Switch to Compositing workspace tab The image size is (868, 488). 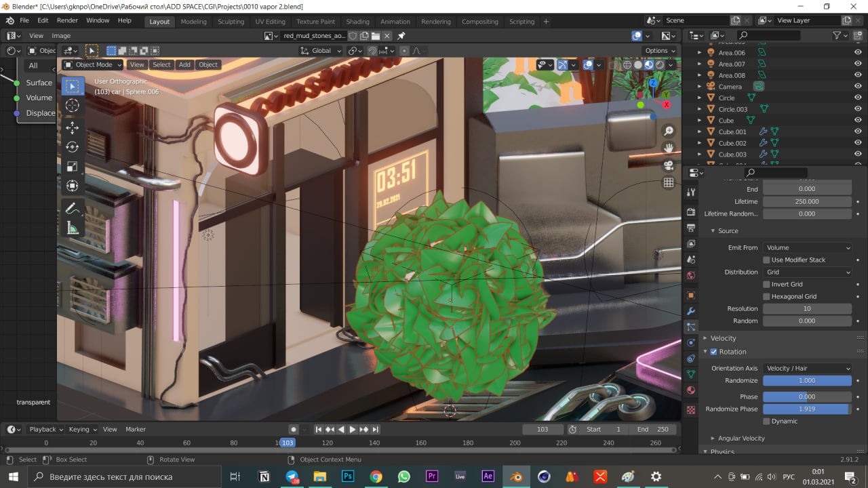coord(480,22)
